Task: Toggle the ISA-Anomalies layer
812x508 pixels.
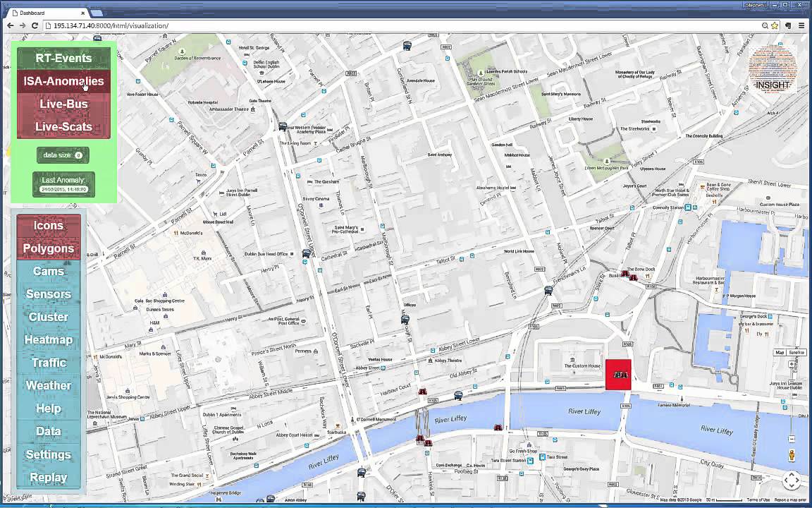Action: (x=63, y=81)
